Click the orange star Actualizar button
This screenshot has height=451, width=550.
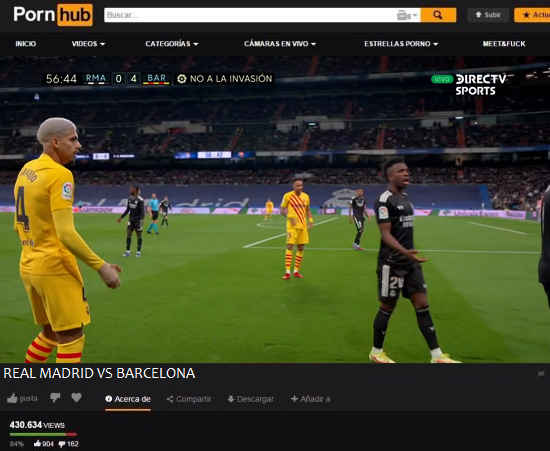point(532,15)
